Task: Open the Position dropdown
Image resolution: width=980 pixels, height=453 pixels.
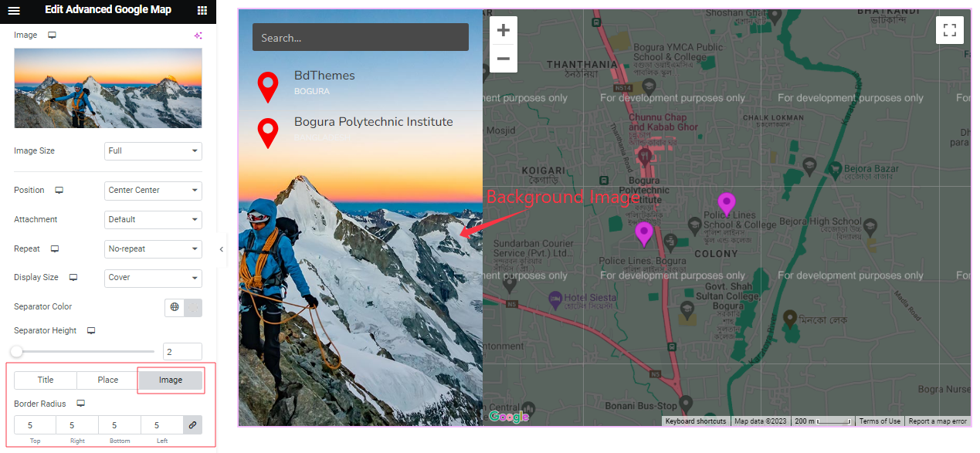Action: click(x=153, y=191)
